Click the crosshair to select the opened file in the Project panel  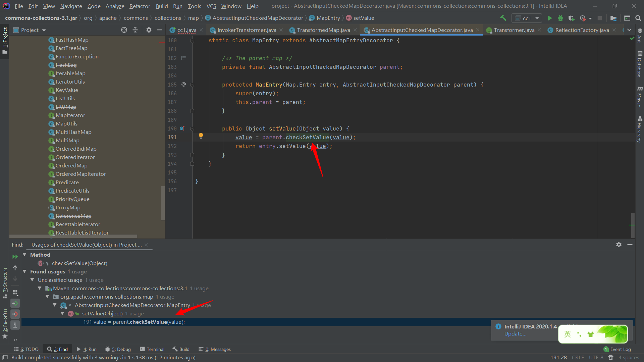124,30
